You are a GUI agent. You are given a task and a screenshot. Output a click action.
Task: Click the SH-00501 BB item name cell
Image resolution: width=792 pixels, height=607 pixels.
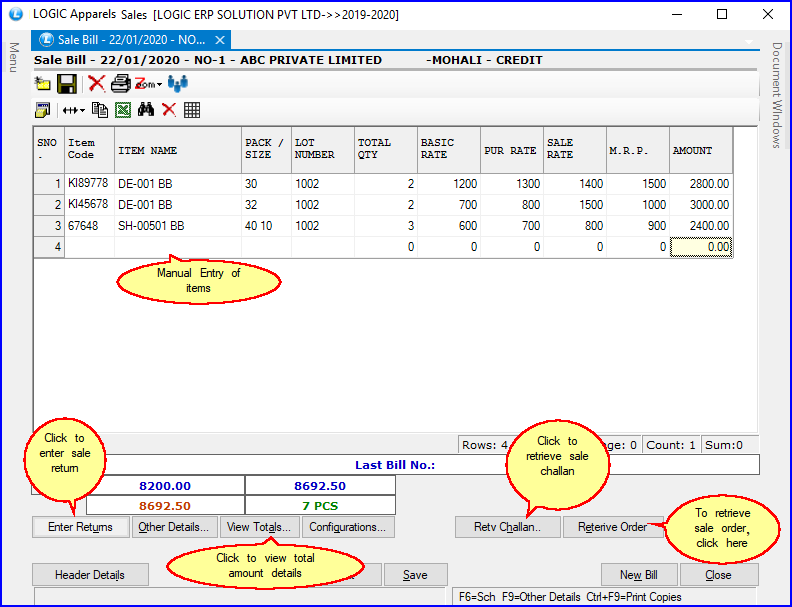click(178, 226)
